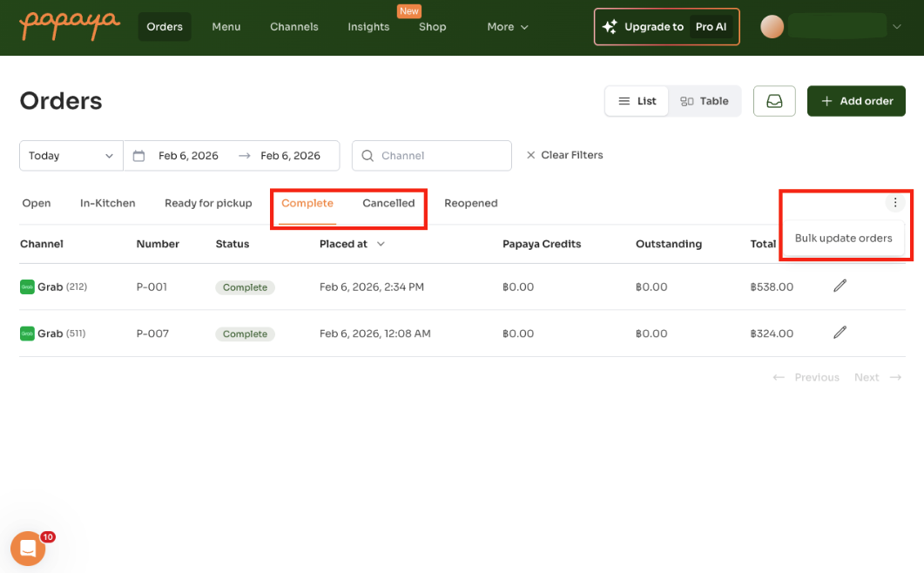Image resolution: width=924 pixels, height=573 pixels.
Task: Open the chat support bubble
Action: tap(28, 549)
